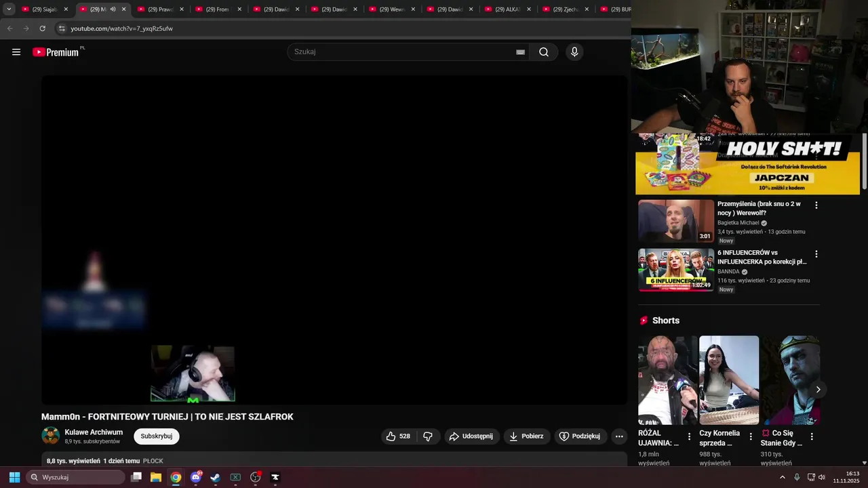868x488 pixels.
Task: Open Steam from the taskbar
Action: (216, 477)
